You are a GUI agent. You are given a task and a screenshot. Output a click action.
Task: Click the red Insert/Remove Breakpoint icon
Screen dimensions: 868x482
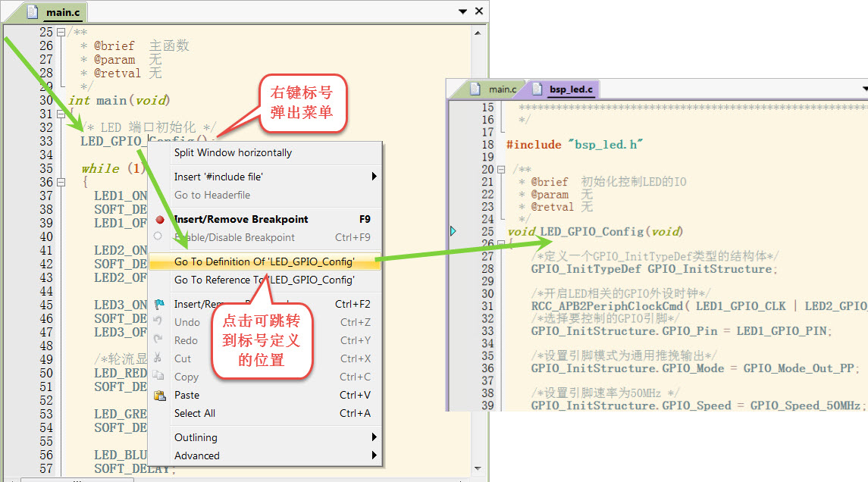(160, 220)
